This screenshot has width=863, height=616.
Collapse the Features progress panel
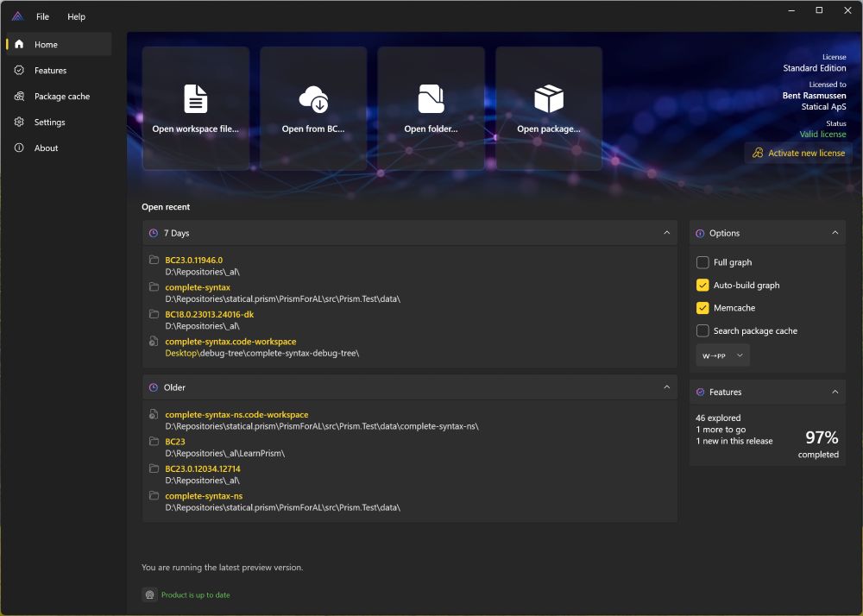pyautogui.click(x=835, y=392)
